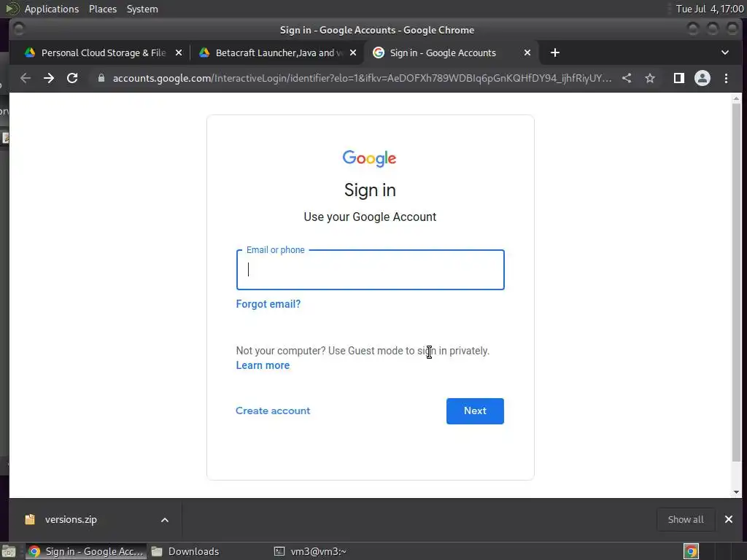
Task: Switch to vm3@vm3 terminal in taskbar
Action: [310, 551]
